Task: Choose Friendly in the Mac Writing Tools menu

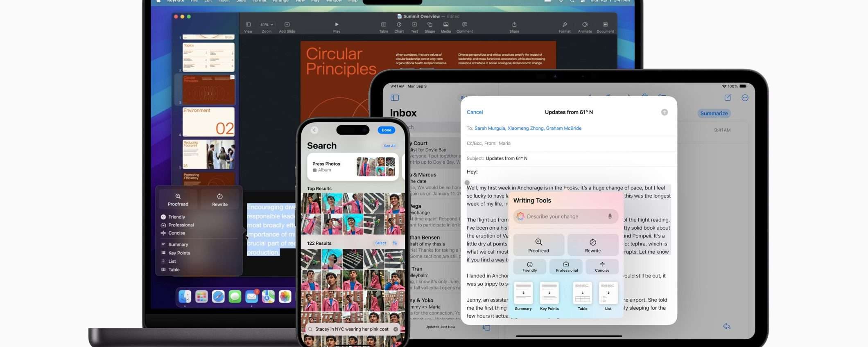Action: point(173,217)
